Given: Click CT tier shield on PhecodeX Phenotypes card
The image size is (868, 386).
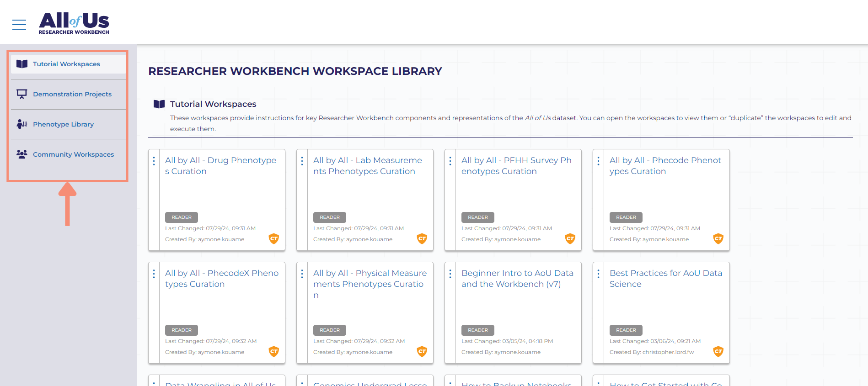Looking at the screenshot, I should click(x=274, y=351).
